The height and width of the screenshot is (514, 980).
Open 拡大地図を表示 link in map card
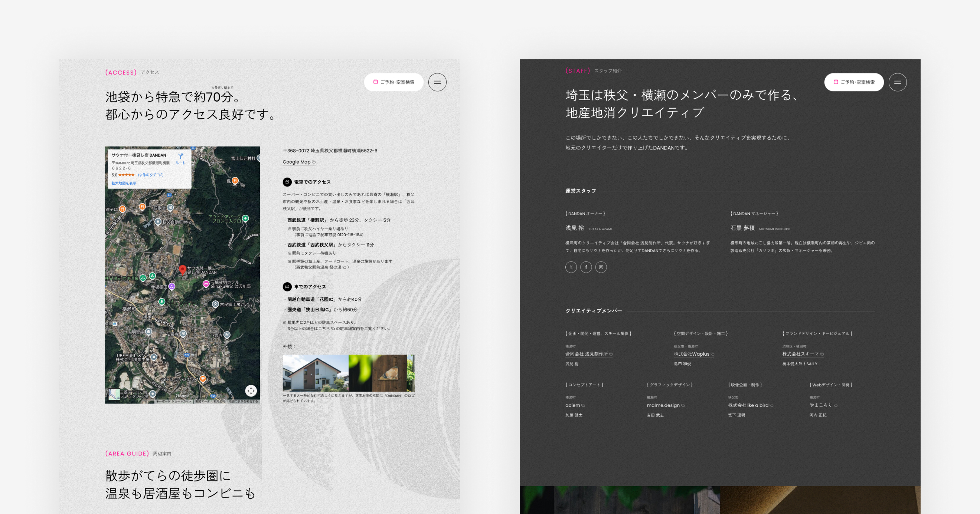(x=124, y=183)
